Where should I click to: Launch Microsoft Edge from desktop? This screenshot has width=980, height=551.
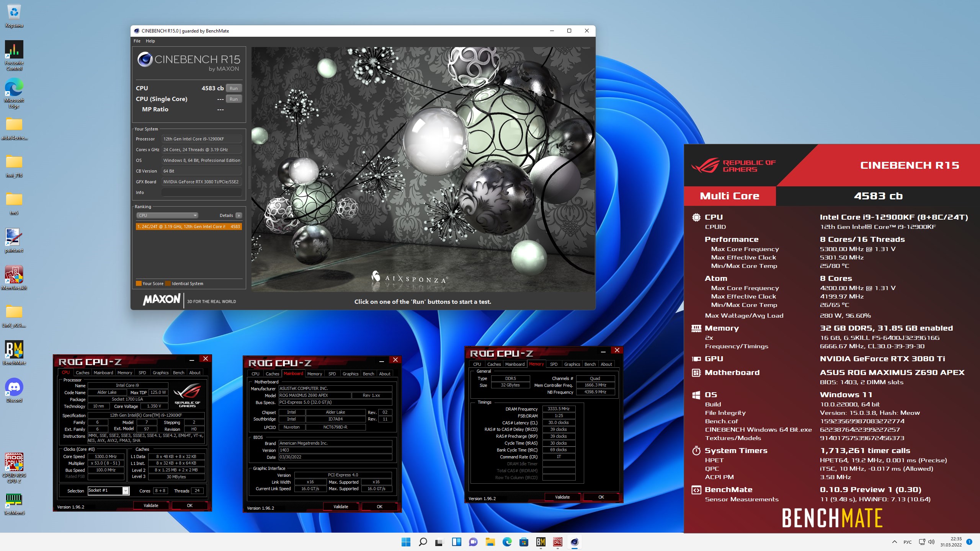click(x=14, y=93)
